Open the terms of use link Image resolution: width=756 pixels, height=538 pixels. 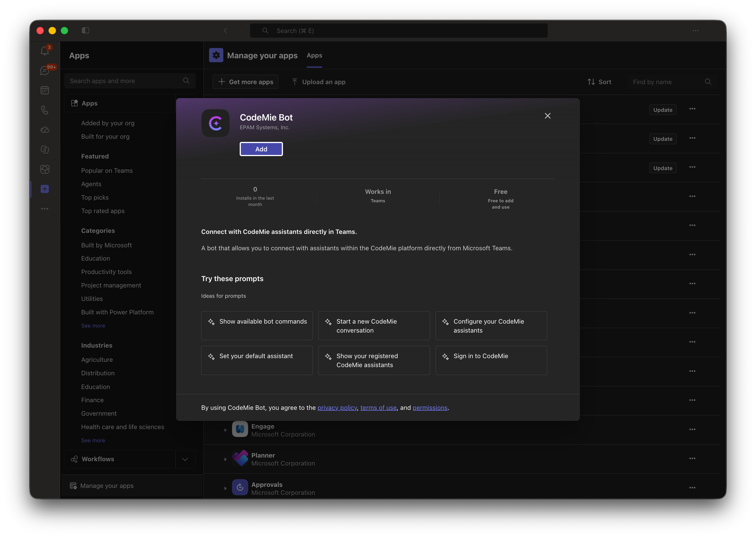click(378, 407)
